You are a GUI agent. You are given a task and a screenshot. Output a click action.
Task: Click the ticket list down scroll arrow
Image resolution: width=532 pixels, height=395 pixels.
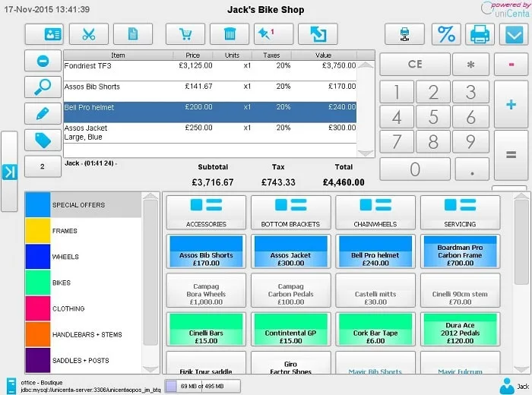[x=366, y=153]
